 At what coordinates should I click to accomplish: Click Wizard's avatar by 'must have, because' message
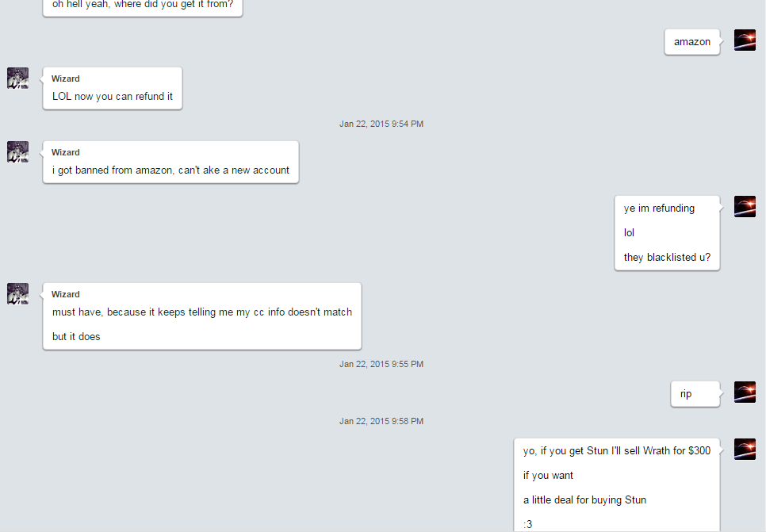(17, 293)
